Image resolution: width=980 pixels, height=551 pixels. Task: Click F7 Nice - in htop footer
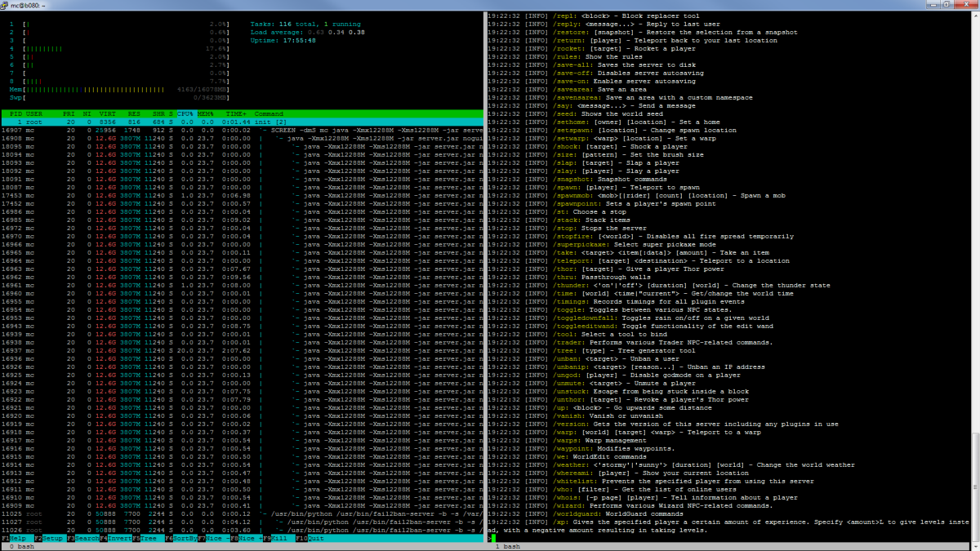[212, 539]
